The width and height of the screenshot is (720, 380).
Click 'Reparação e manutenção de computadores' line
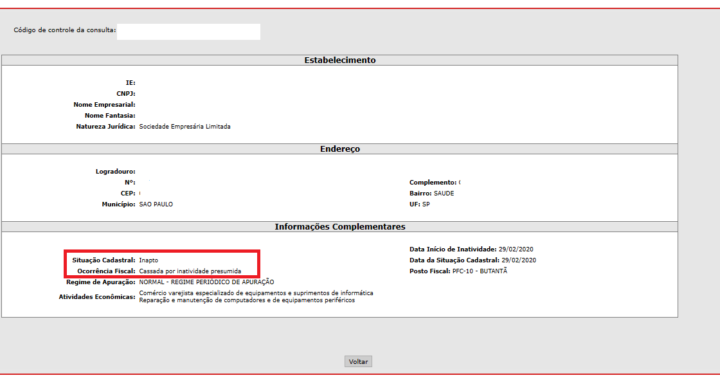[247, 300]
